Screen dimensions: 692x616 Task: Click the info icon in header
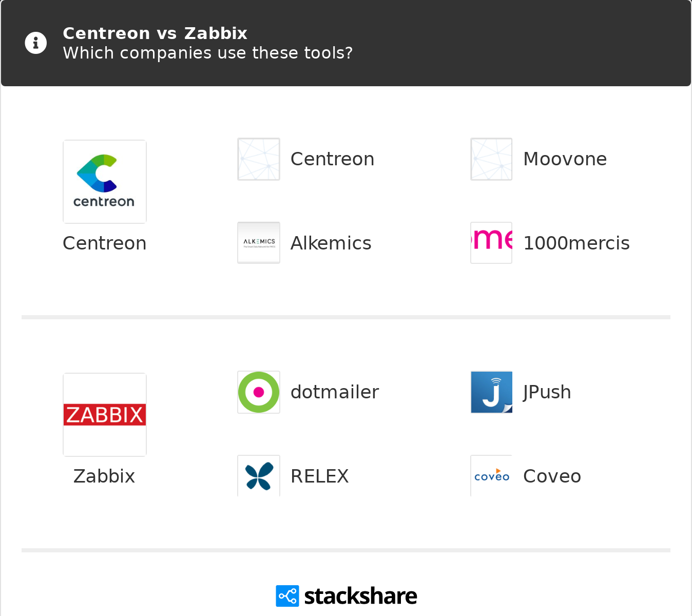pyautogui.click(x=36, y=43)
